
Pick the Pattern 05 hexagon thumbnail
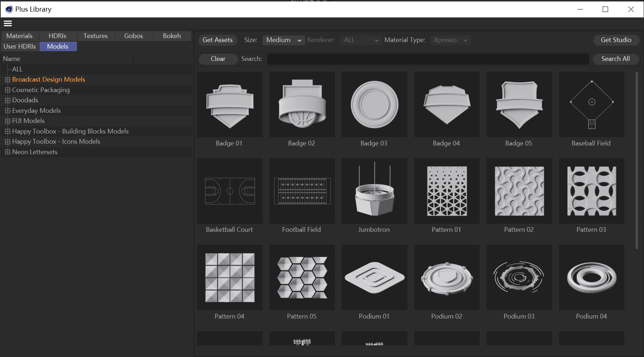tap(302, 278)
